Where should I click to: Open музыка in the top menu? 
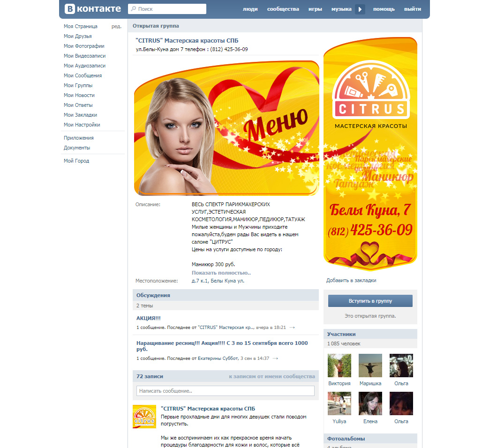tap(341, 9)
